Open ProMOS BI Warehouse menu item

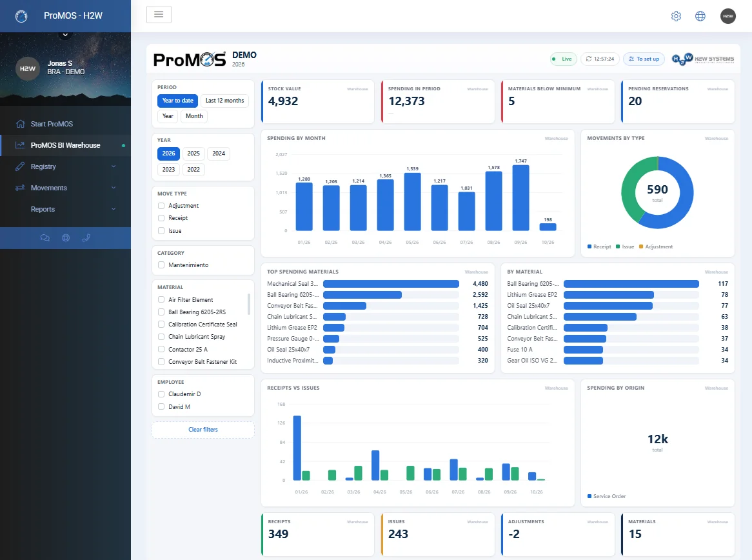(65, 145)
